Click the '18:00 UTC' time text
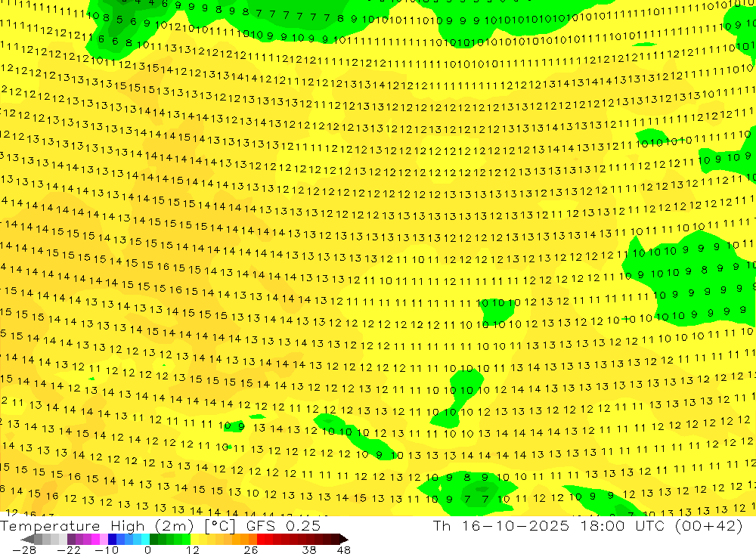Image resolution: width=756 pixels, height=554 pixels. 623,526
